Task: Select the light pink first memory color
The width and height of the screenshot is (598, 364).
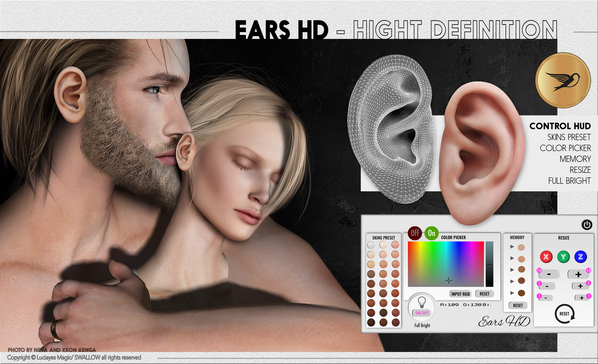Action: [x=521, y=247]
